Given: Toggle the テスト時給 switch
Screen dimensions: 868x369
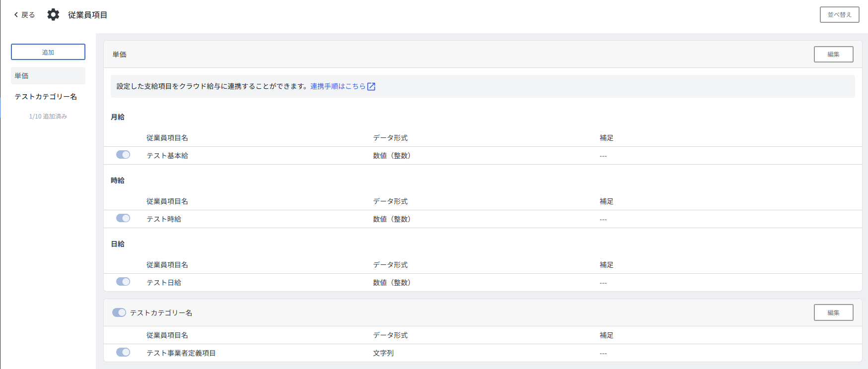Looking at the screenshot, I should pos(123,218).
